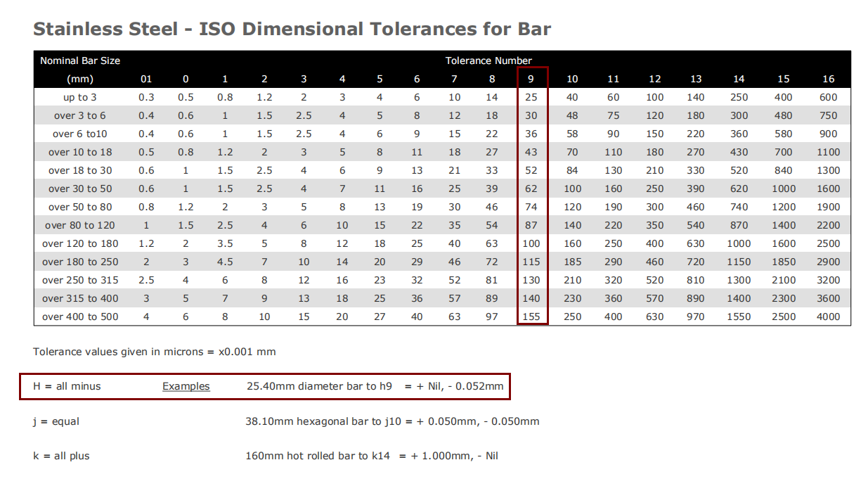Click the 'H = all minus' text
The height and width of the screenshot is (498, 868).
pos(67,385)
